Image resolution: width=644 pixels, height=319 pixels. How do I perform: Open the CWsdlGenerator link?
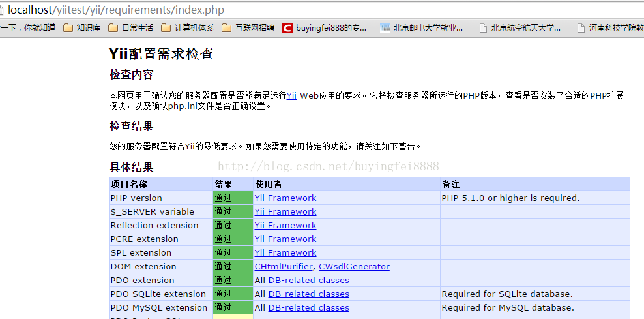[x=354, y=266]
